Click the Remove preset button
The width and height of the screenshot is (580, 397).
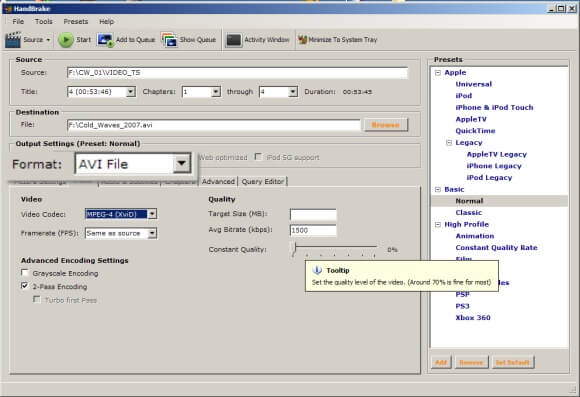(x=471, y=362)
